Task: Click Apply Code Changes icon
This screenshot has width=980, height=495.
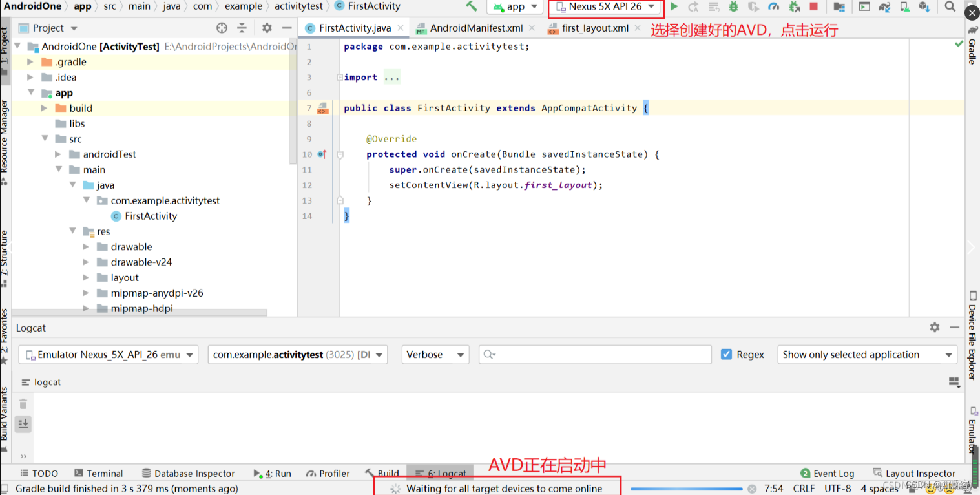Action: click(714, 6)
